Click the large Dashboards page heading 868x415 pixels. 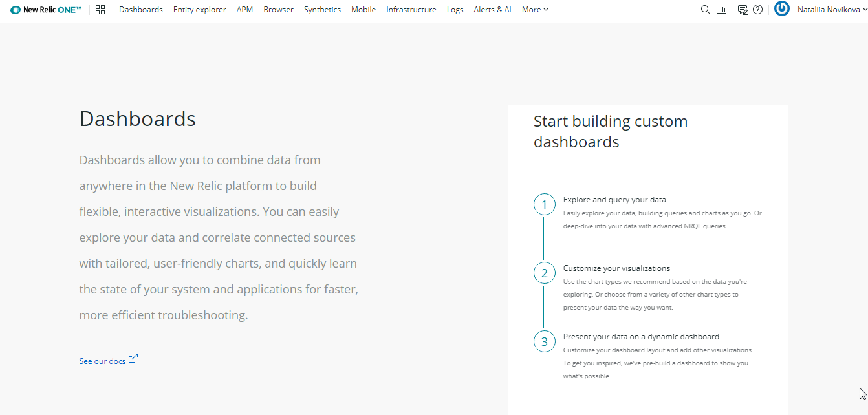[138, 119]
